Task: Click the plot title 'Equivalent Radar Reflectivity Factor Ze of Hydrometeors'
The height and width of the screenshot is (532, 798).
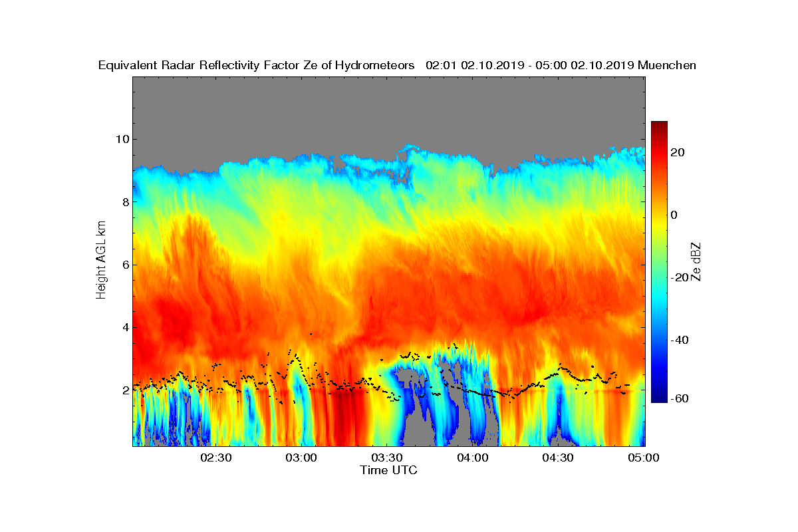Action: pyautogui.click(x=257, y=65)
